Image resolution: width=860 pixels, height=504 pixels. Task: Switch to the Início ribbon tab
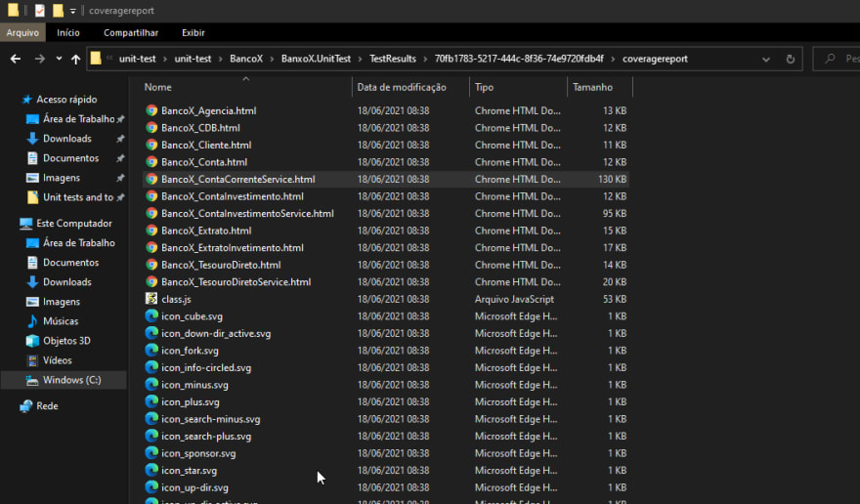(68, 33)
